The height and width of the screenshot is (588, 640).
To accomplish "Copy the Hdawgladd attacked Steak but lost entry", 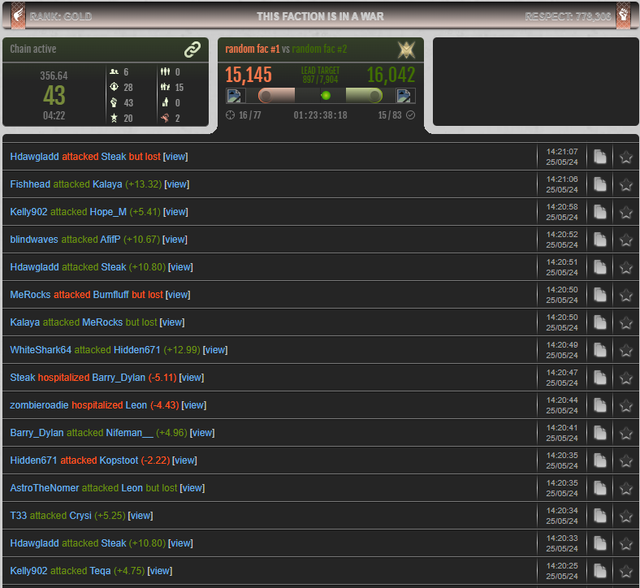I will click(600, 157).
